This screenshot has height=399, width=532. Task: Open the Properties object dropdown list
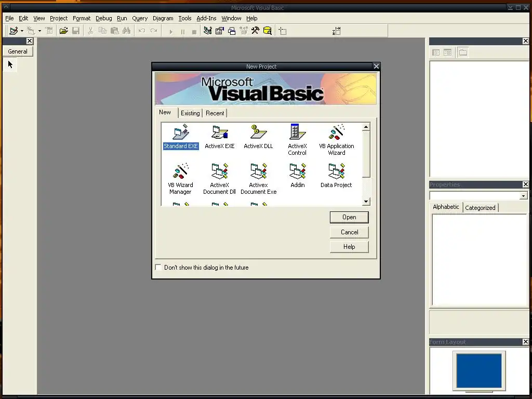[x=523, y=196]
